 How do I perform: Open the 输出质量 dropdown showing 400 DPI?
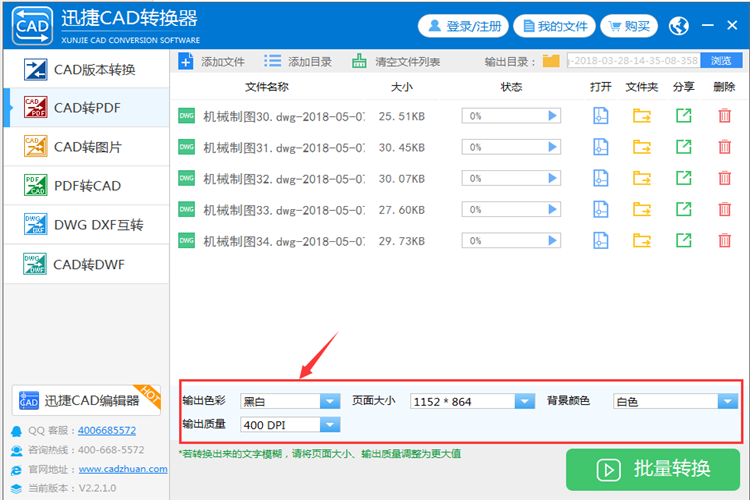pyautogui.click(x=290, y=424)
